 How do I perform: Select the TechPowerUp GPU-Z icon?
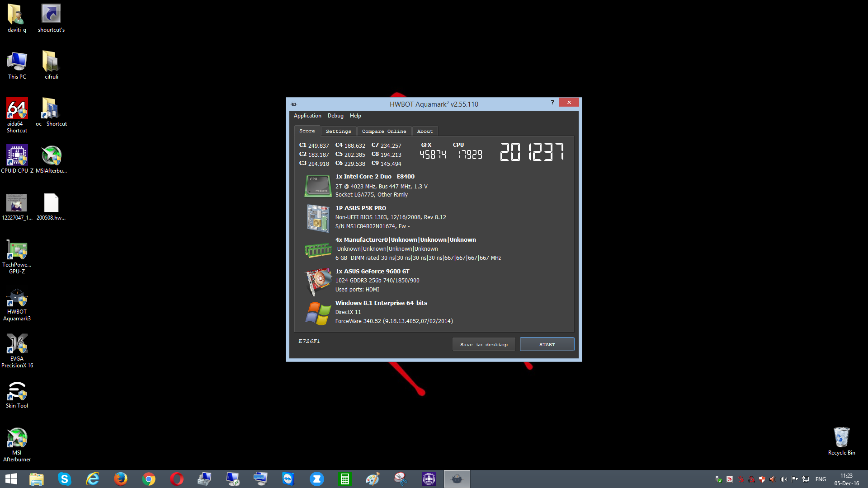[17, 257]
